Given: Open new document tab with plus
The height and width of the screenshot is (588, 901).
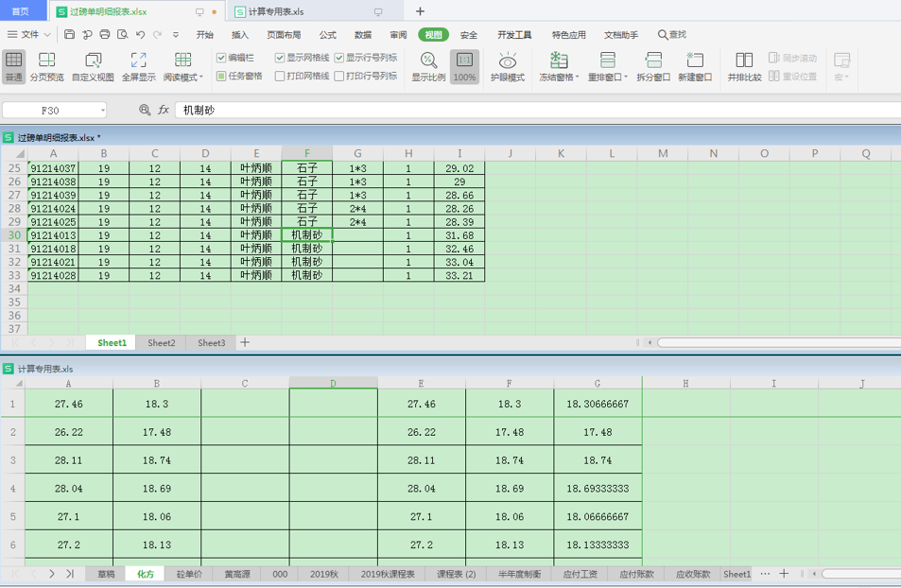Looking at the screenshot, I should [420, 11].
